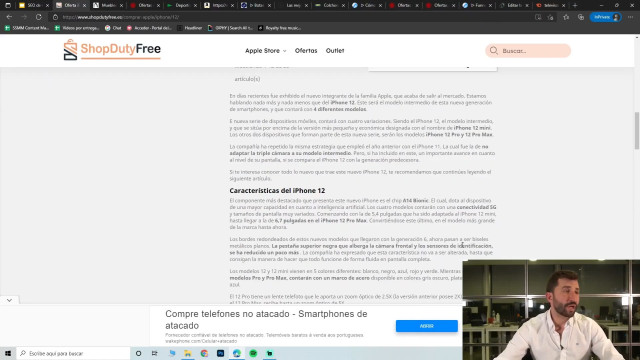Screen dimensions: 640x360
Task: Click the search magnifier icon
Action: point(494,51)
